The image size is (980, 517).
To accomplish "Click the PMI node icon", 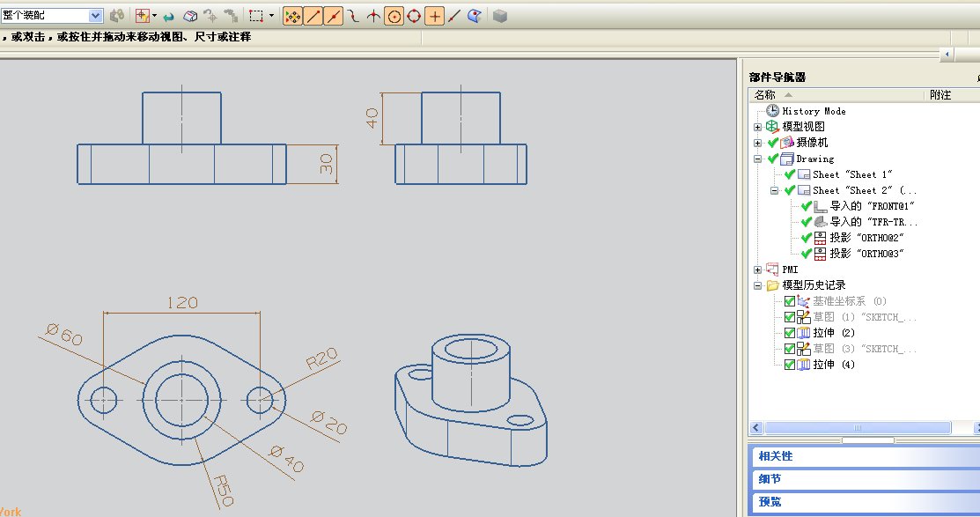I will pos(772,269).
